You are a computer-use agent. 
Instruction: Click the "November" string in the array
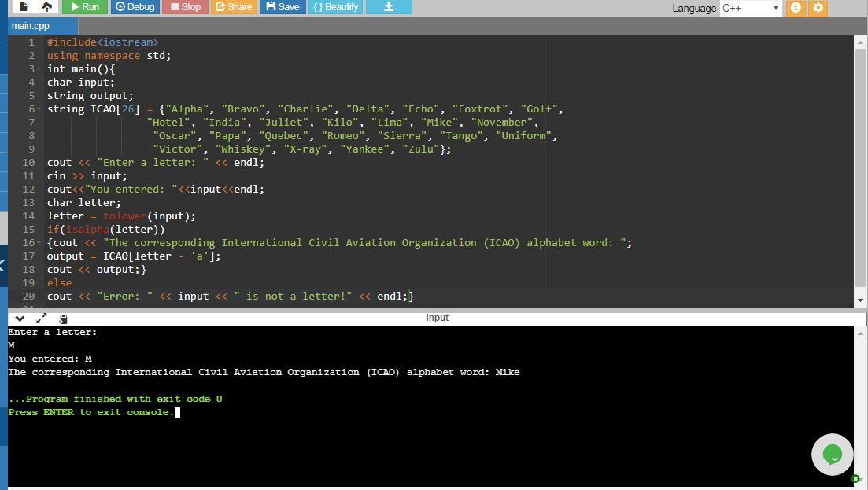pyautogui.click(x=501, y=122)
